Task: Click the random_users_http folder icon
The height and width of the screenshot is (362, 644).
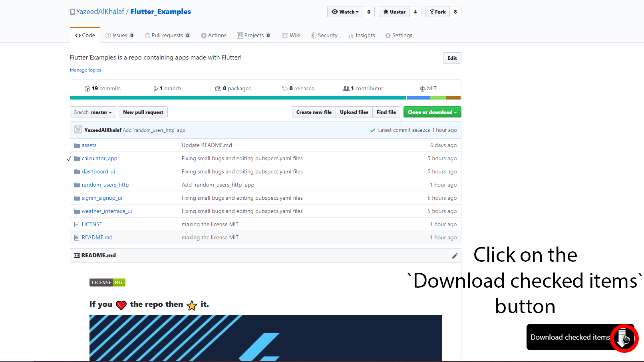Action: point(77,185)
